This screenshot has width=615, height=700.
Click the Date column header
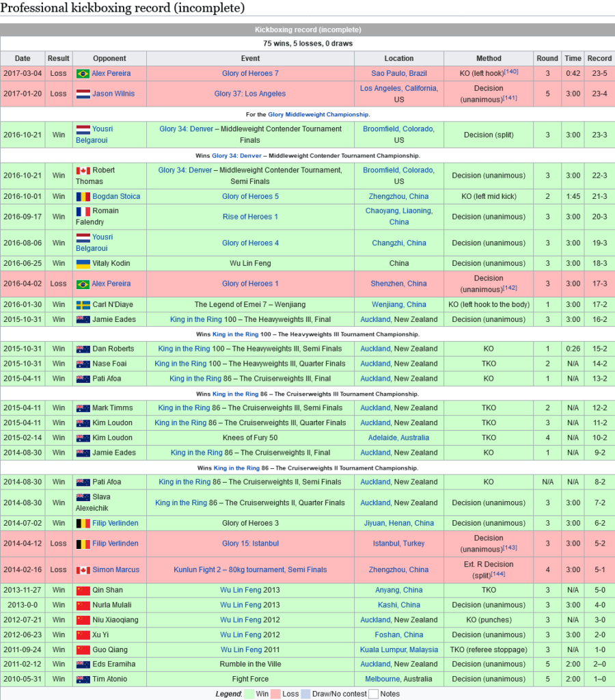[x=23, y=59]
